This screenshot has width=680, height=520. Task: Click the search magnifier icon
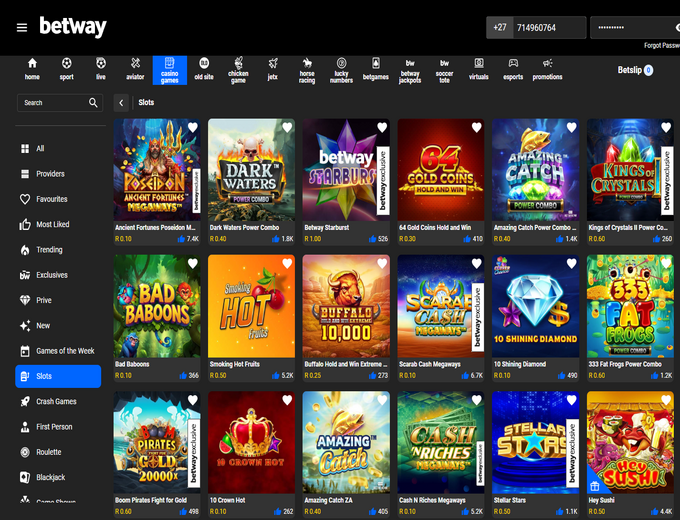click(93, 103)
